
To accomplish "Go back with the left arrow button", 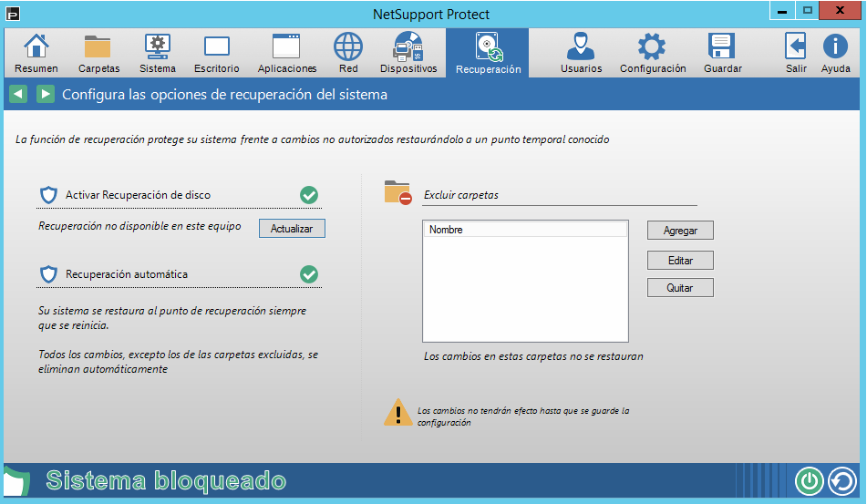I will (x=18, y=94).
